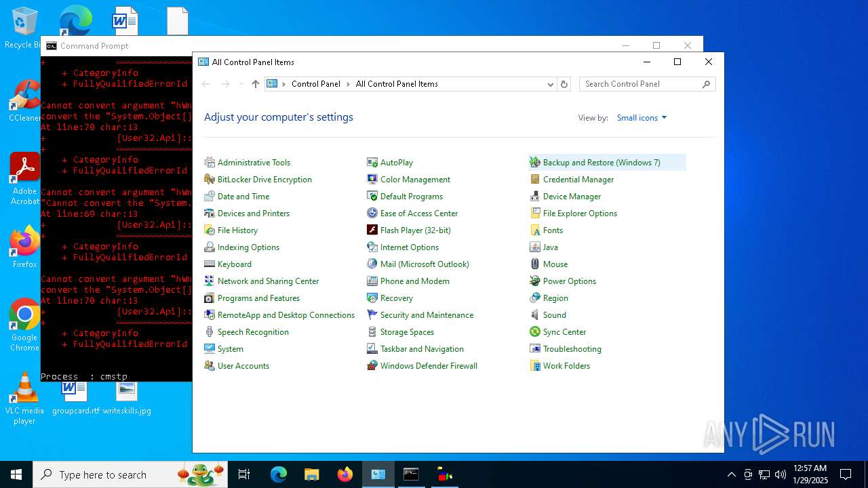This screenshot has width=868, height=488.
Task: Click the taskbar search box
Action: point(130,474)
